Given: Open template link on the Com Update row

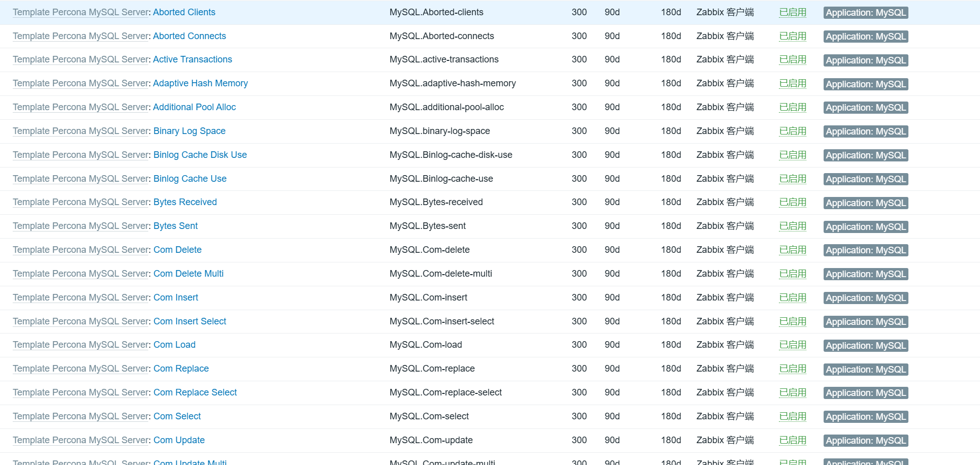Looking at the screenshot, I should click(81, 440).
